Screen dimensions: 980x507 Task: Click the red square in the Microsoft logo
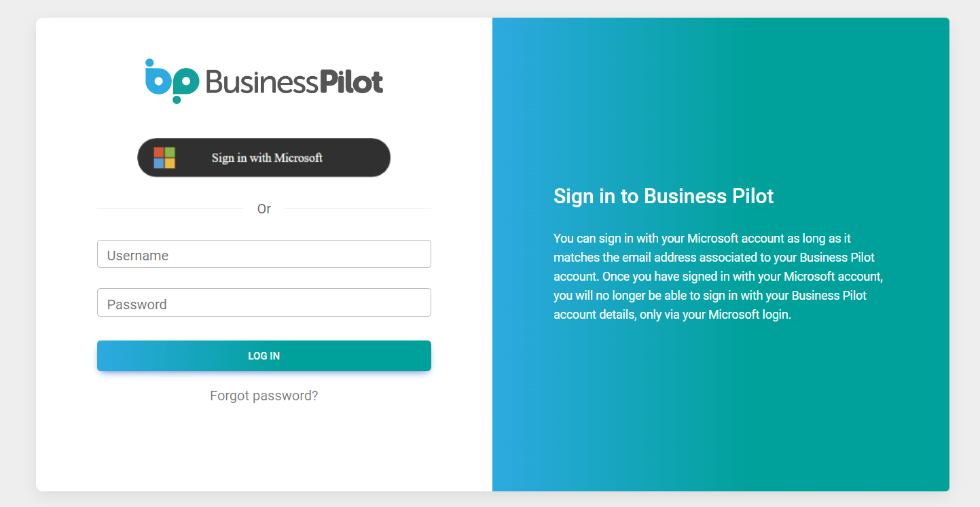click(x=159, y=152)
